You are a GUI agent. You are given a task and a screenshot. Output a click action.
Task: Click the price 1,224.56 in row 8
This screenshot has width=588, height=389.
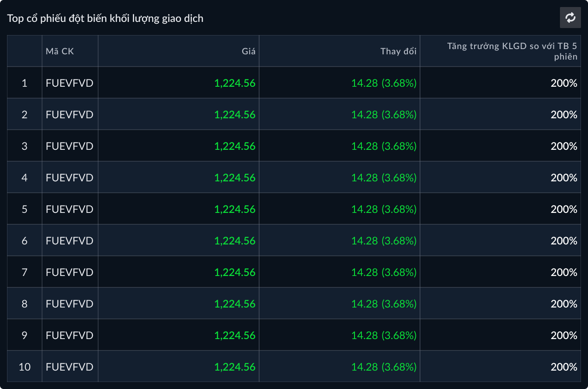click(234, 304)
